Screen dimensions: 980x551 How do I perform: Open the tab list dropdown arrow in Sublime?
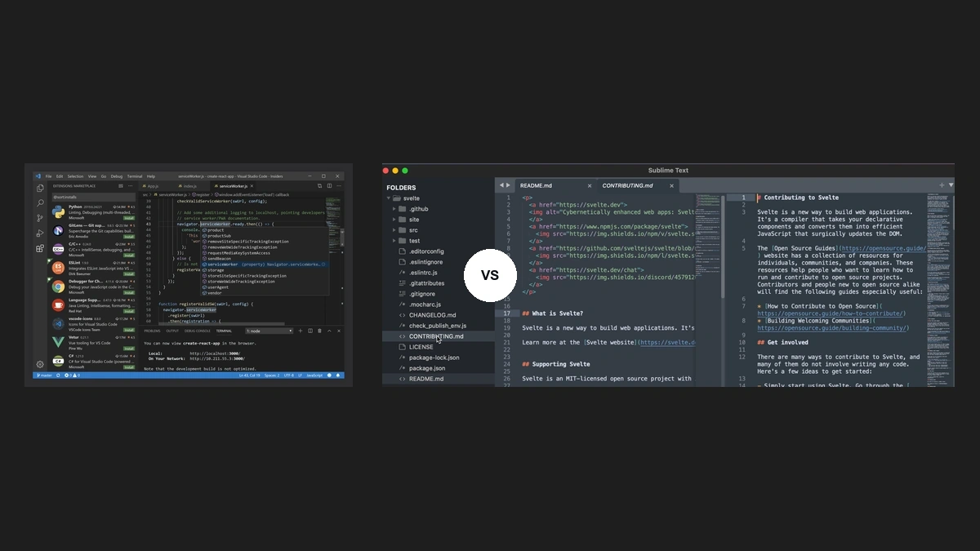[951, 184]
